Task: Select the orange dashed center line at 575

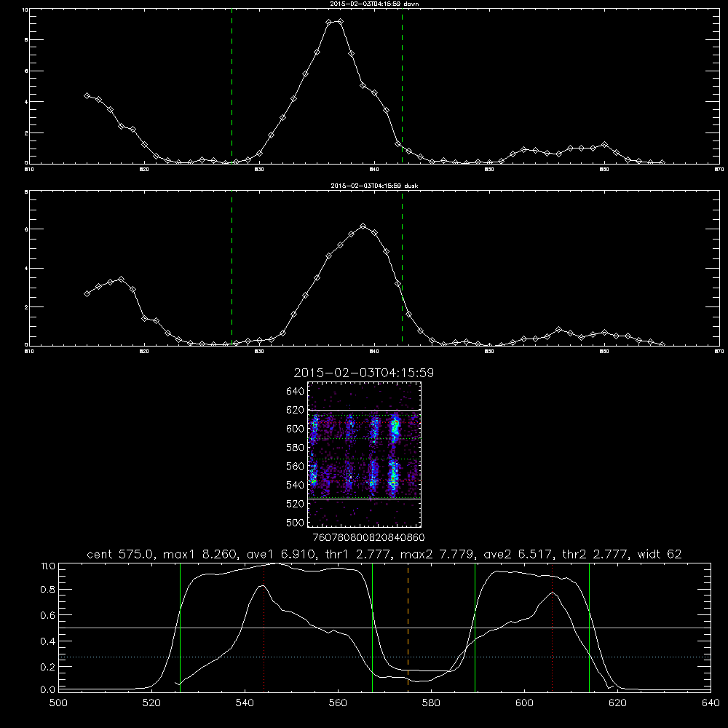Action: (x=408, y=627)
